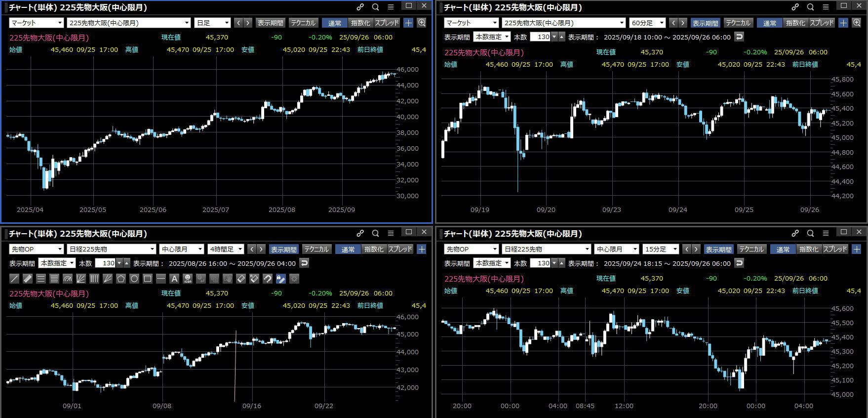Switch the 60分足 chart to スプレッド mode
This screenshot has width=868, height=418.
pyautogui.click(x=822, y=23)
